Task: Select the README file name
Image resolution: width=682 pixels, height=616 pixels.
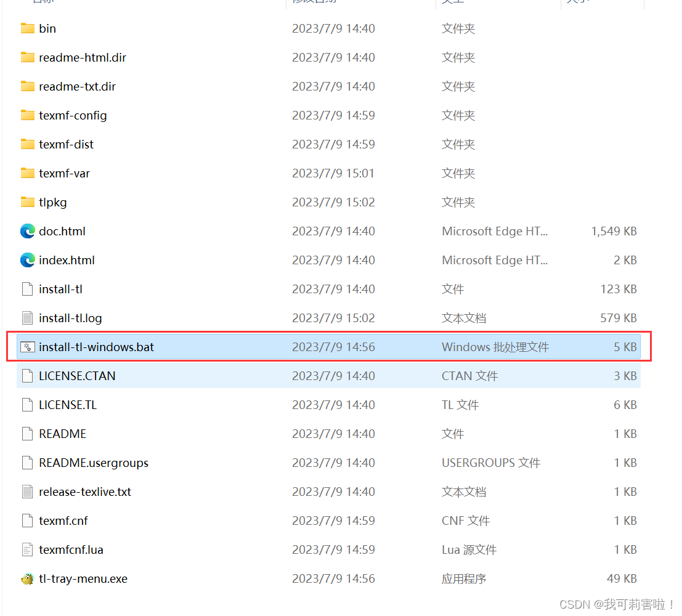Action: (63, 434)
